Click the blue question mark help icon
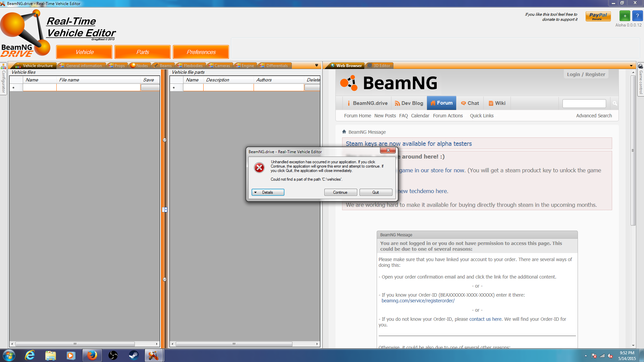Screen dimensions: 644x362 (637, 16)
